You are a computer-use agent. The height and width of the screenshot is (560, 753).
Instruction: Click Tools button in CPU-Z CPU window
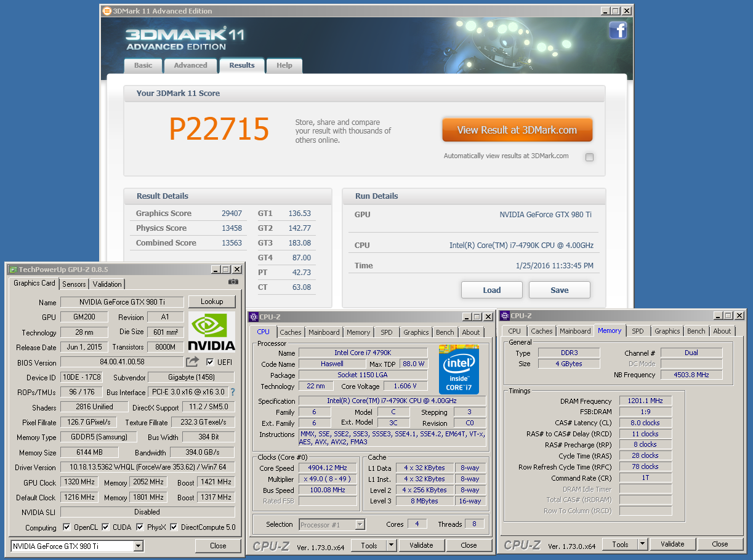369,545
